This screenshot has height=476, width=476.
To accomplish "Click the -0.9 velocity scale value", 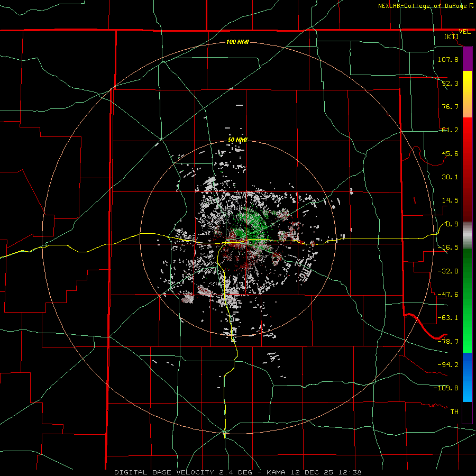I will click(x=450, y=224).
